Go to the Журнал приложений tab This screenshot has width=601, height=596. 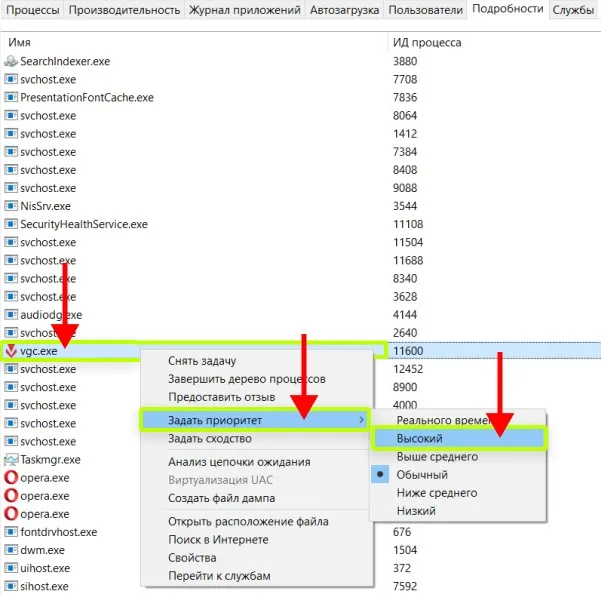pyautogui.click(x=245, y=10)
